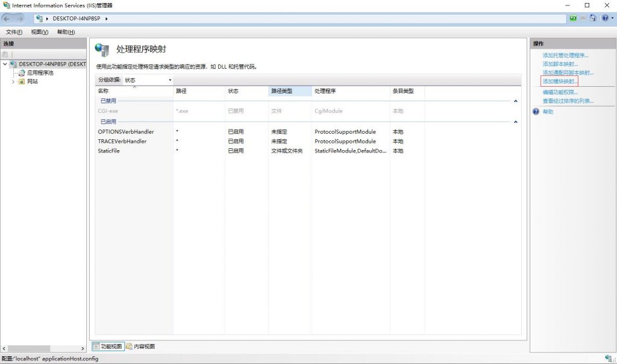Switch to the 功能视图 tab

click(x=108, y=347)
